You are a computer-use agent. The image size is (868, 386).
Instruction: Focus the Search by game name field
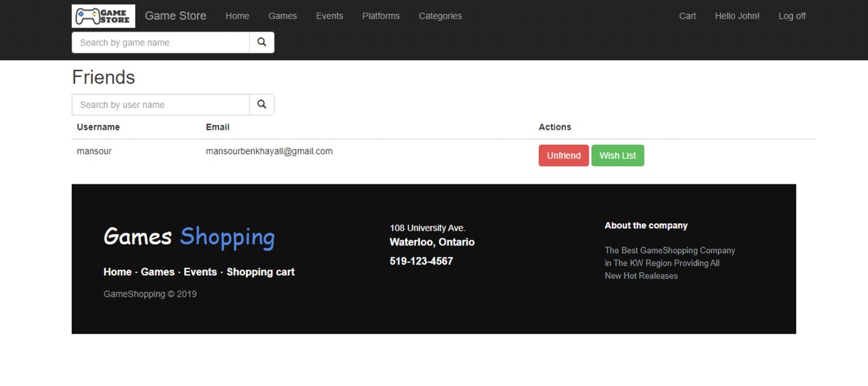click(x=161, y=43)
